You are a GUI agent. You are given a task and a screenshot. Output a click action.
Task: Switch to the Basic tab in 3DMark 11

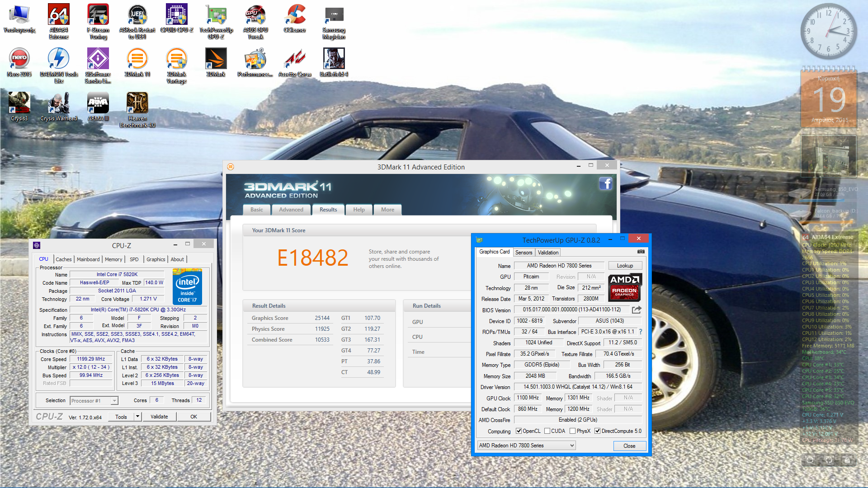click(256, 210)
